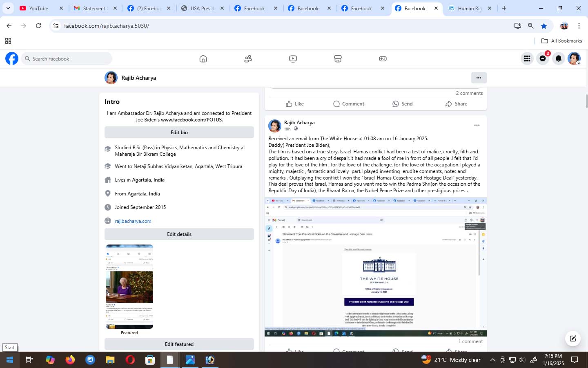Click Edit details button
Screen dimensions: 588x368
click(179, 234)
